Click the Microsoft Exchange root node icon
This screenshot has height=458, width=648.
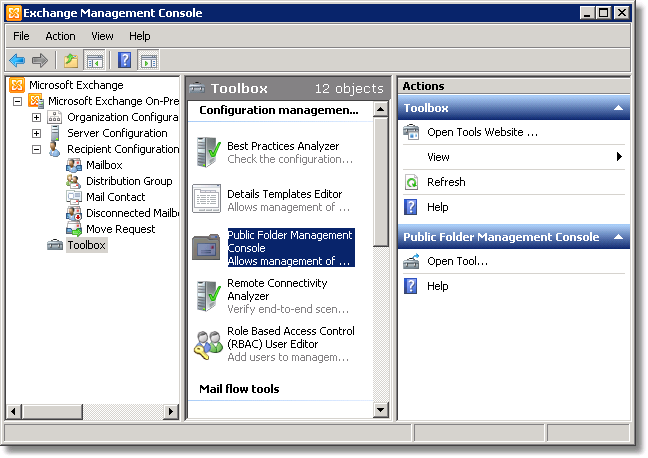pos(17,85)
